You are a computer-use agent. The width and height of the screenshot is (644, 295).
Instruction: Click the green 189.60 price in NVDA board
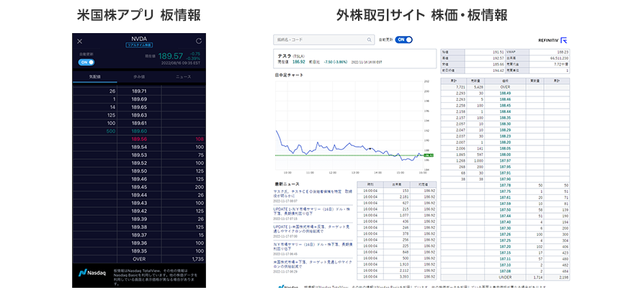(x=139, y=131)
